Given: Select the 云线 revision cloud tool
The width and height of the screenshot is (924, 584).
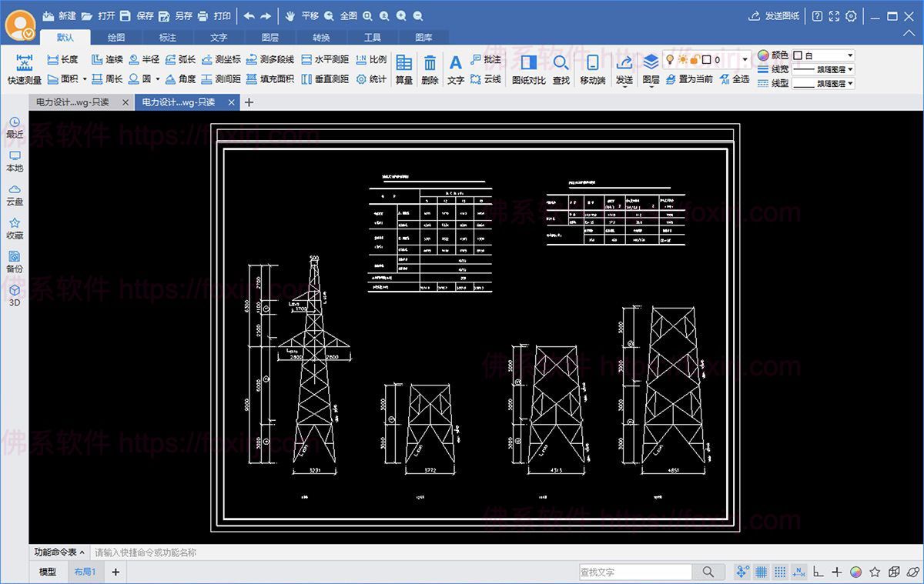Looking at the screenshot, I should tap(485, 78).
